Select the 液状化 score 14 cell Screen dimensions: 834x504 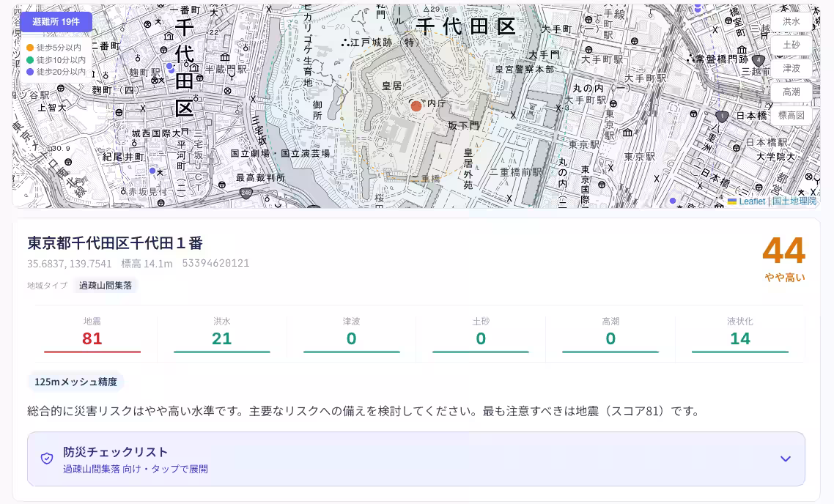740,335
